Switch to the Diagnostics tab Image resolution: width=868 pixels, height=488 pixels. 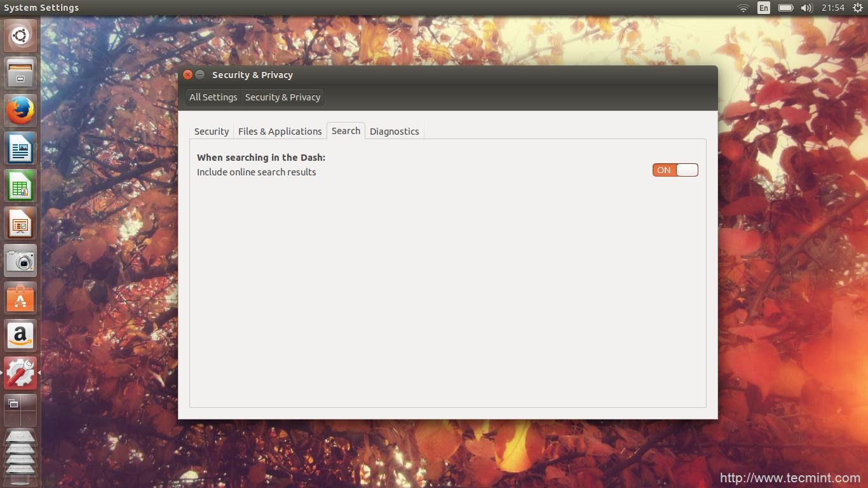(394, 132)
